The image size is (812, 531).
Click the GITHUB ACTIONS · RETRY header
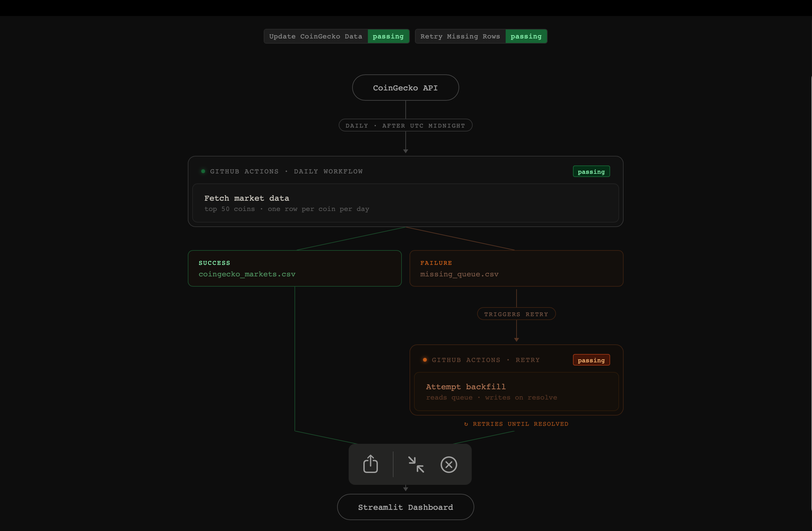(x=486, y=360)
